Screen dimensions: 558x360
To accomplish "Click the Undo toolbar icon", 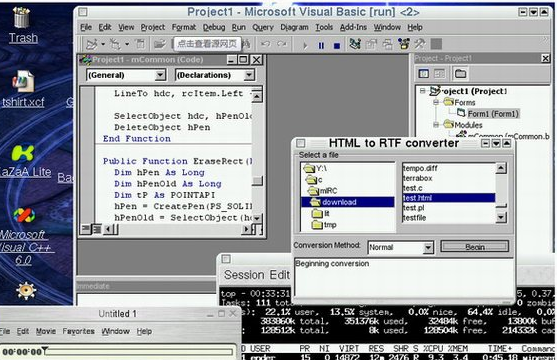I will 265,44.
